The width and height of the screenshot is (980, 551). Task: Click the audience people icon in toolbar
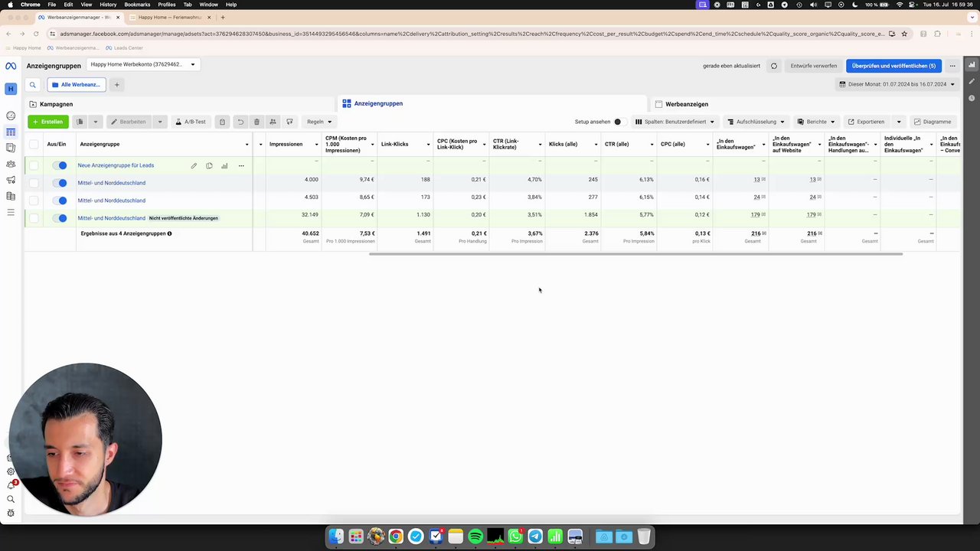[273, 122]
